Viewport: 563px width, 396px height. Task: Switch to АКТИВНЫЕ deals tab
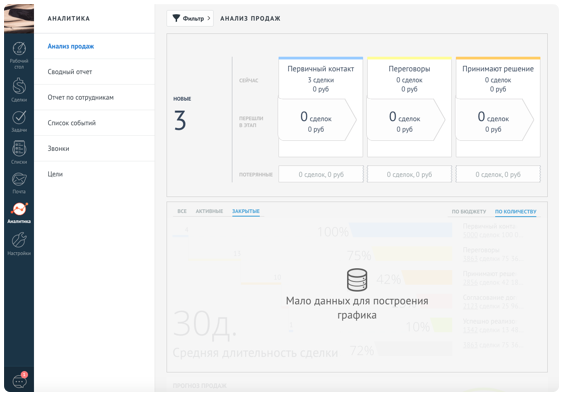click(x=209, y=211)
